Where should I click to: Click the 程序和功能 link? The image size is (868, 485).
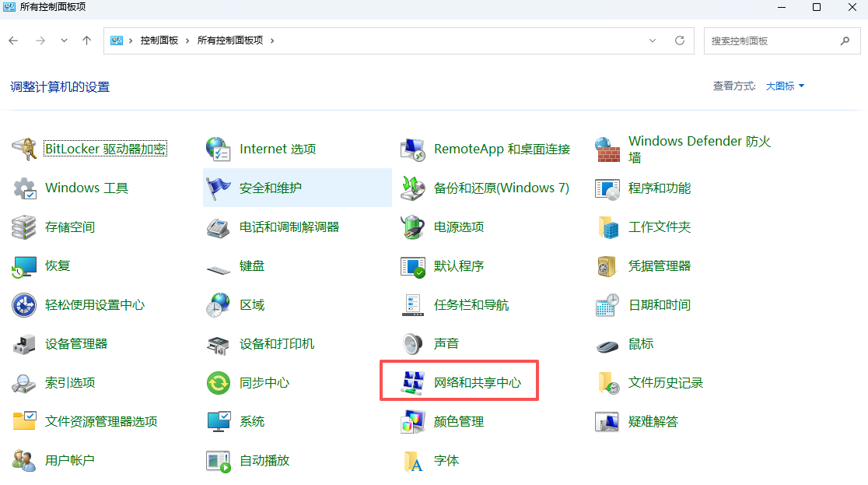click(x=659, y=188)
